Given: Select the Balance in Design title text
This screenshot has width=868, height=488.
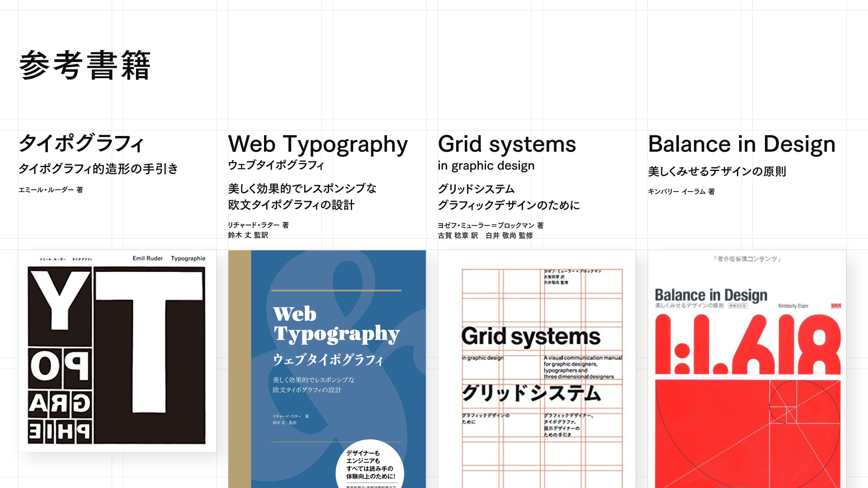Looking at the screenshot, I should pos(741,144).
